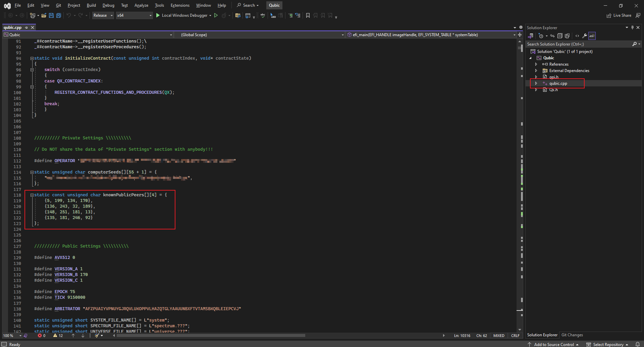Click the spell checker abc icon
The height and width of the screenshot is (347, 644).
click(263, 15)
